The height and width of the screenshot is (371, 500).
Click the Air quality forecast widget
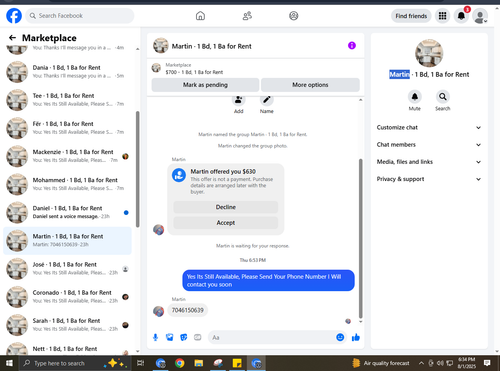click(x=381, y=363)
